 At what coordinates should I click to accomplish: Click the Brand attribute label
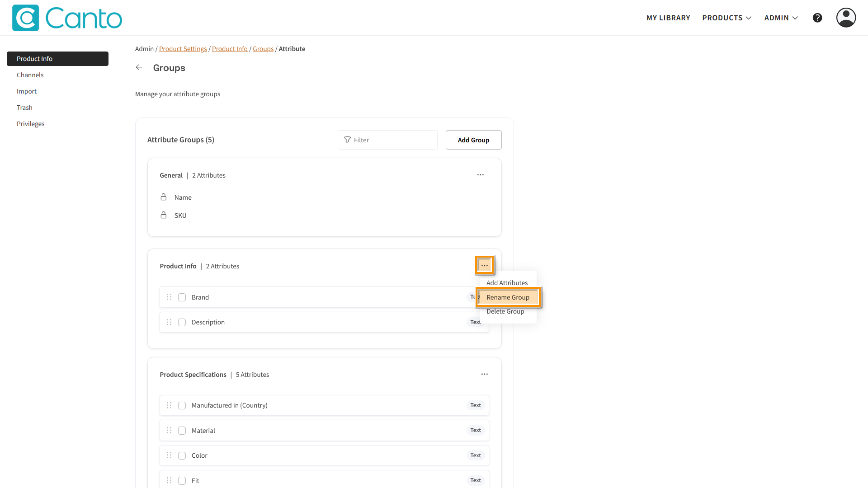(200, 297)
